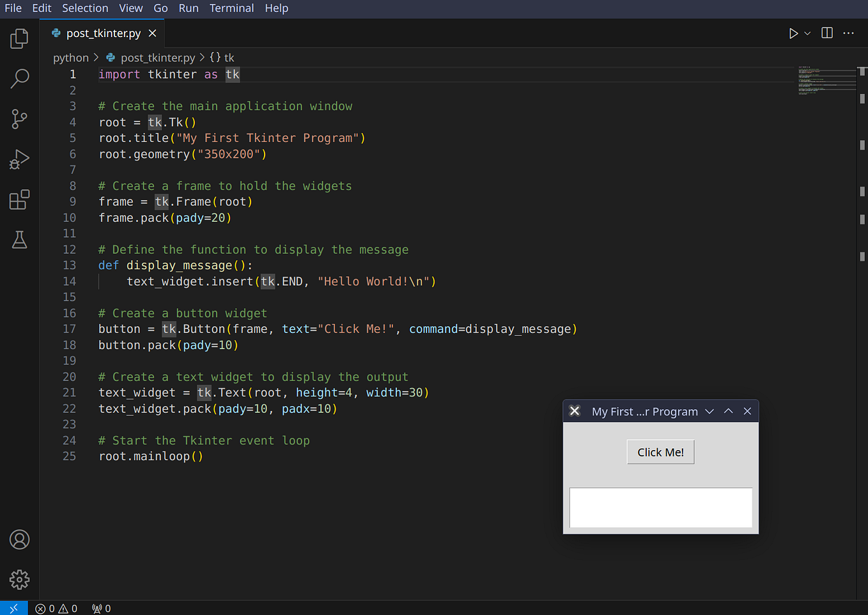Click the radio tower ports icon in status bar
868x615 pixels.
click(x=101, y=608)
